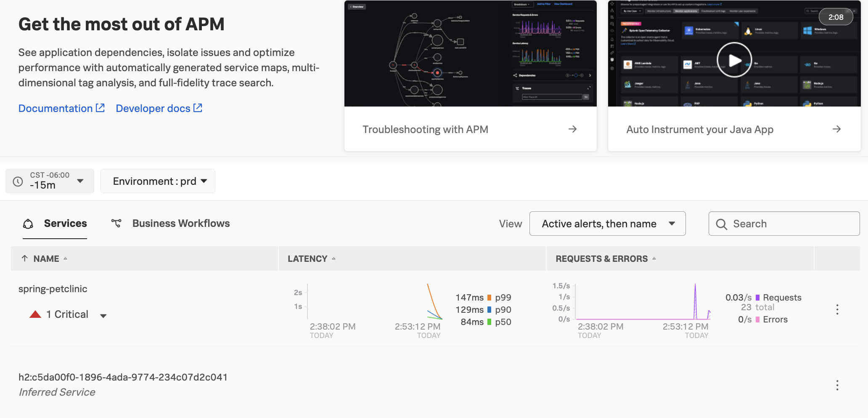Click the up-arrow sort icon beside NAME

25,258
